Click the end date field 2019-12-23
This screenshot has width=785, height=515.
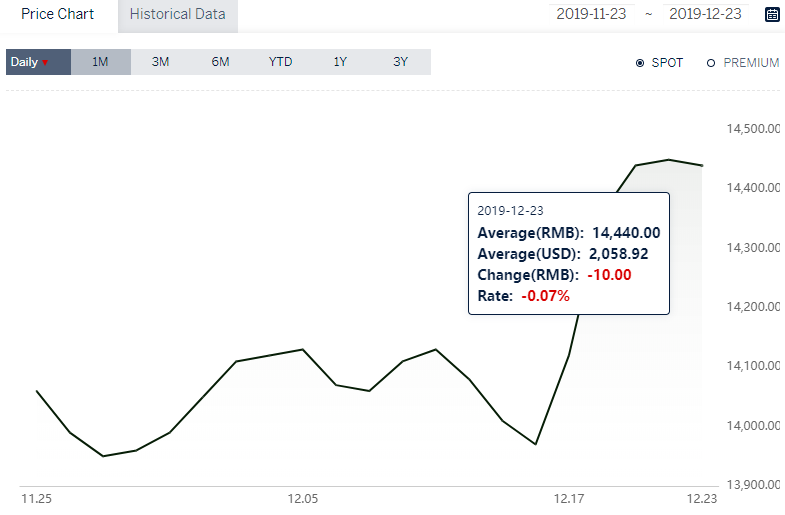[705, 14]
